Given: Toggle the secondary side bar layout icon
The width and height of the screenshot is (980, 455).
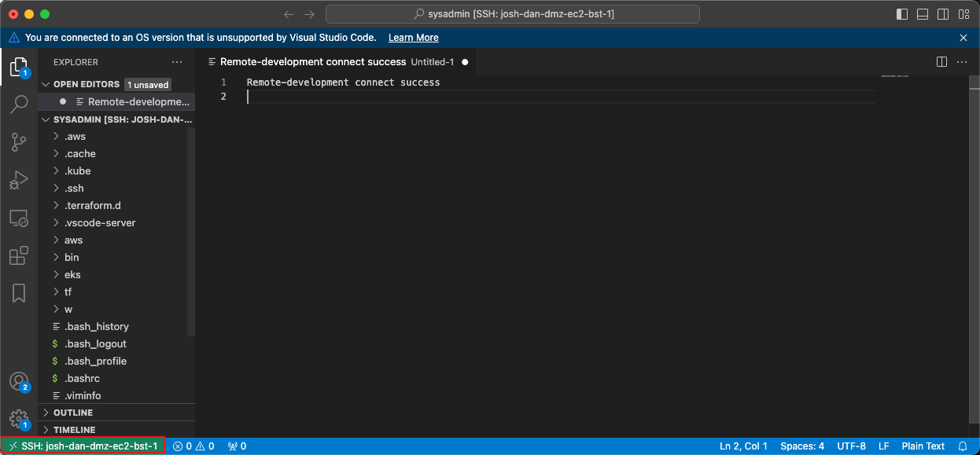Looking at the screenshot, I should click(943, 14).
